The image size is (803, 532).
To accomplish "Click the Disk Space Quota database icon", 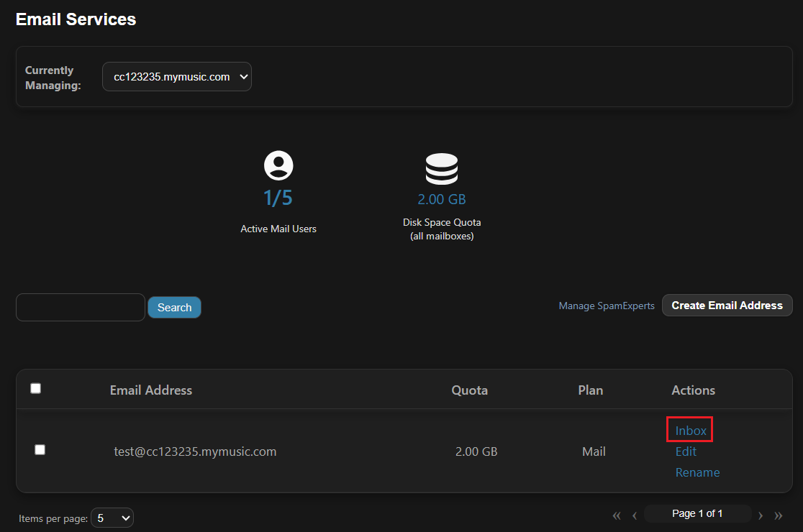I will click(441, 169).
